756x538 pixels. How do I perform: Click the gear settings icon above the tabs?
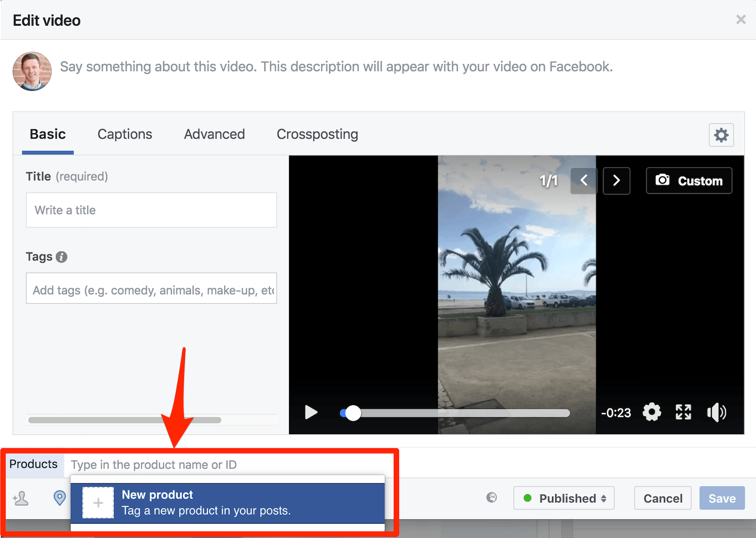tap(721, 134)
